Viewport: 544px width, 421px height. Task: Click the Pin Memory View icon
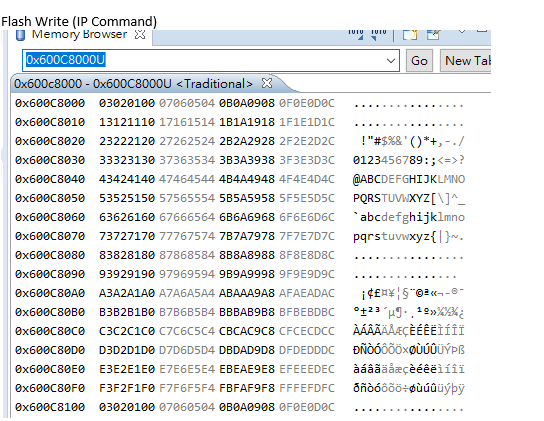pos(433,34)
